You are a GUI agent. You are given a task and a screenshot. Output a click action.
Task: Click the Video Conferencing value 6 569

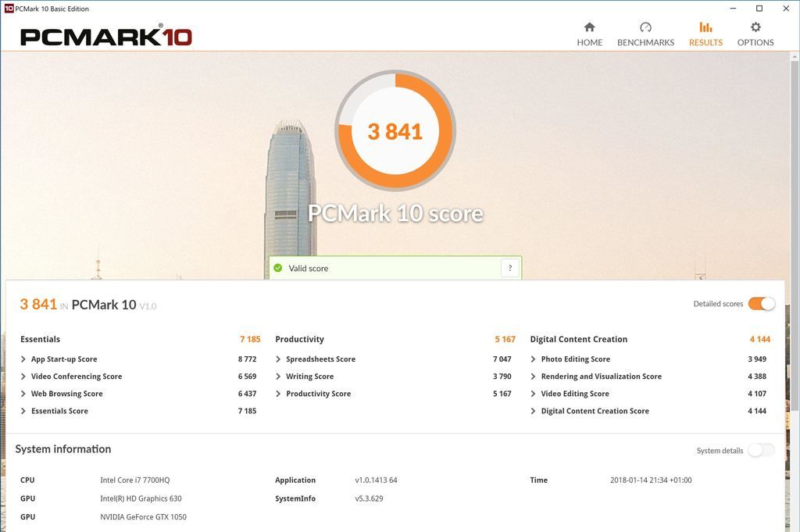click(x=247, y=377)
